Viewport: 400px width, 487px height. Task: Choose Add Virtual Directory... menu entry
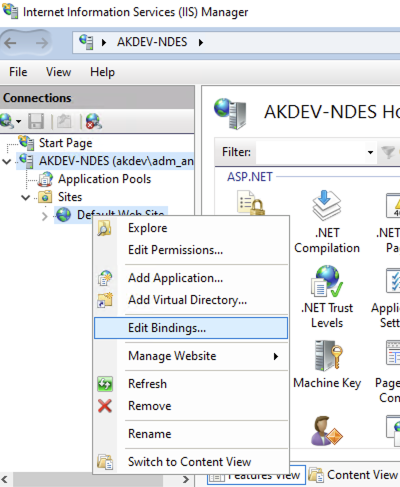[191, 300]
